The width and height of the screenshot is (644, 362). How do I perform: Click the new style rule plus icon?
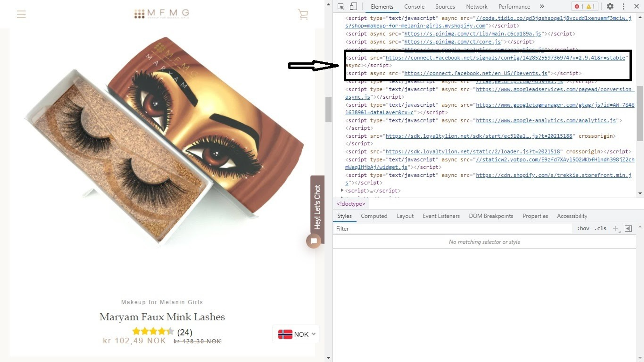point(615,228)
